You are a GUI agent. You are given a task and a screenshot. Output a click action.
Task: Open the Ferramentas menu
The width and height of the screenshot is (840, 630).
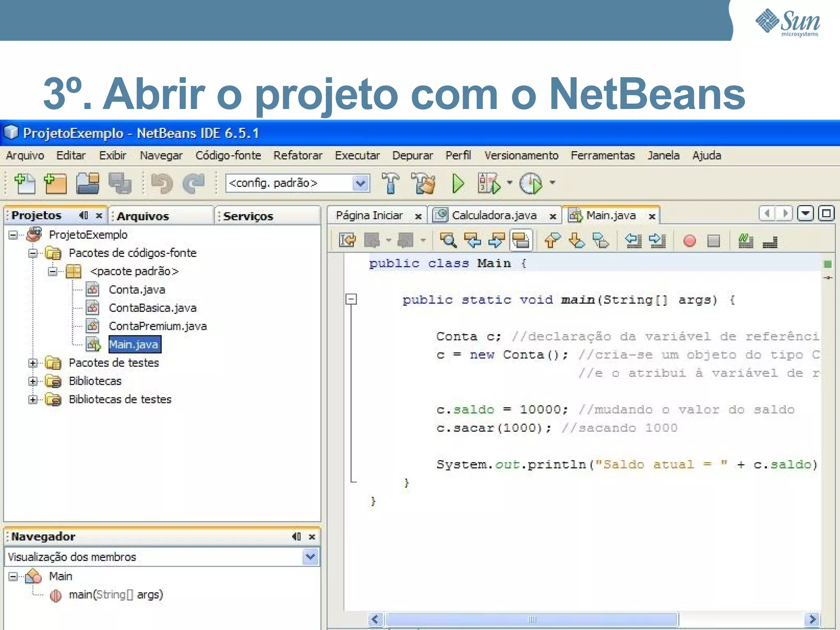(x=603, y=155)
